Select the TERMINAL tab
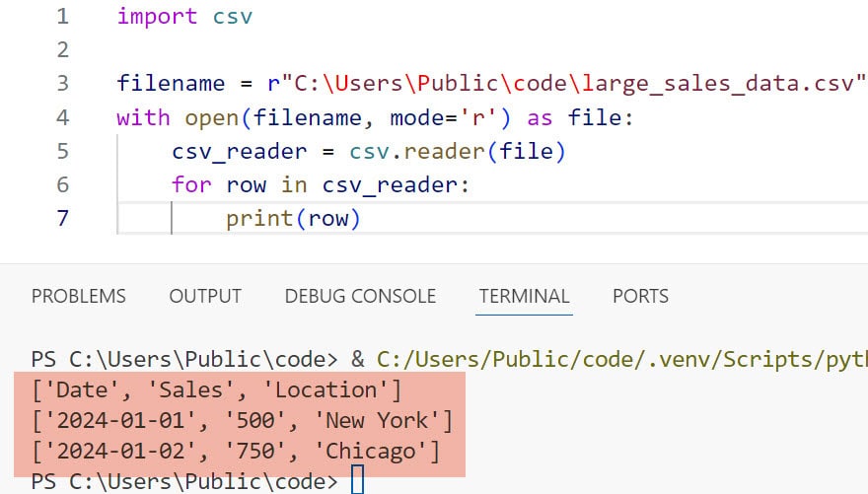 [524, 296]
